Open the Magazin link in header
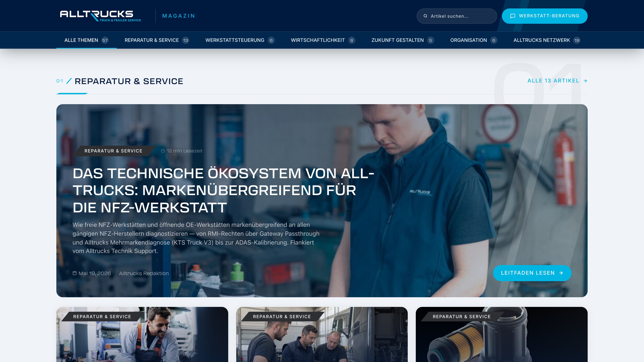 (x=179, y=16)
